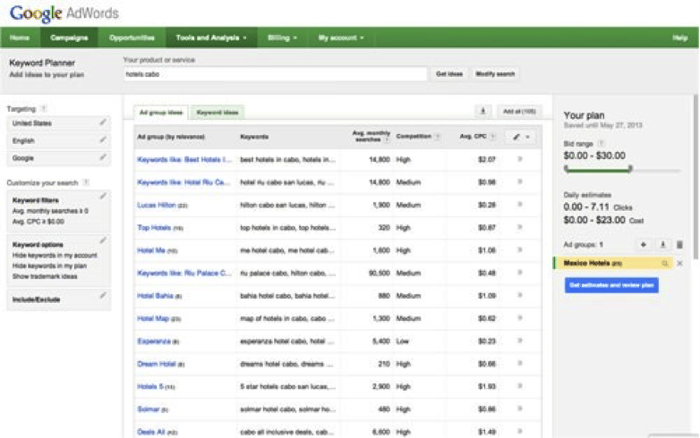Image resolution: width=700 pixels, height=438 pixels.
Task: Edit the English language targeting pencil
Action: pyautogui.click(x=103, y=140)
